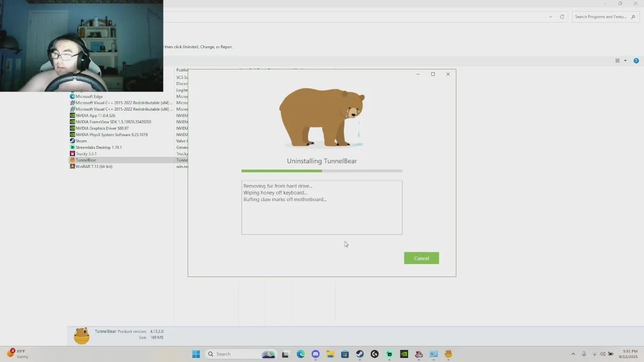Click the 'Removing fur from hard drive...' log line
This screenshot has height=362, width=644.
click(x=278, y=186)
